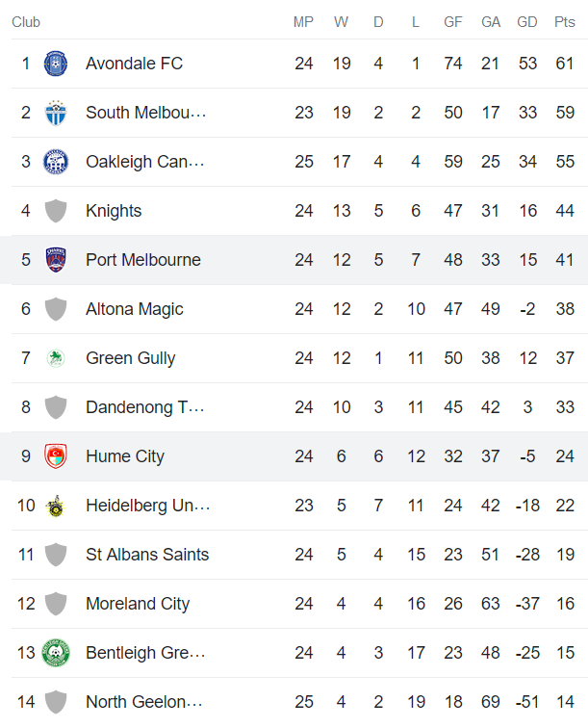The width and height of the screenshot is (588, 728).
Task: Click the Club column header
Action: (x=26, y=22)
